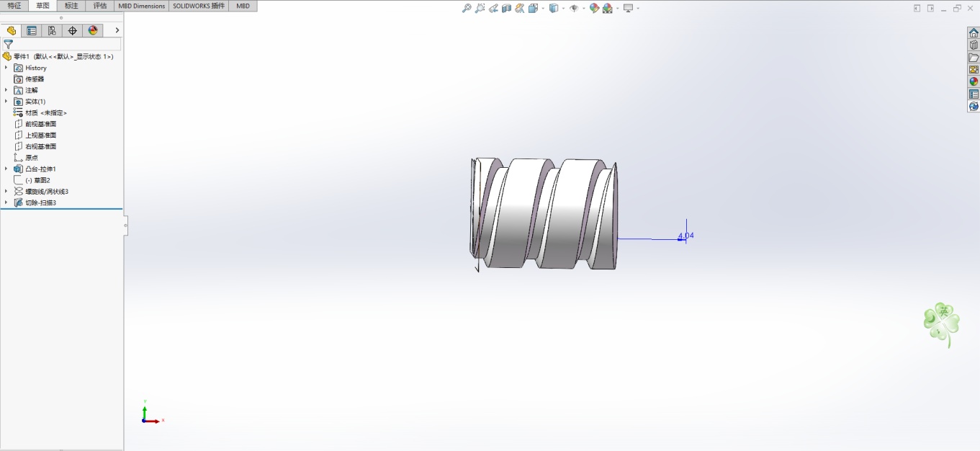Switch to the 特征 ribbon tab
Viewport: 980px width, 451px height.
[x=14, y=6]
